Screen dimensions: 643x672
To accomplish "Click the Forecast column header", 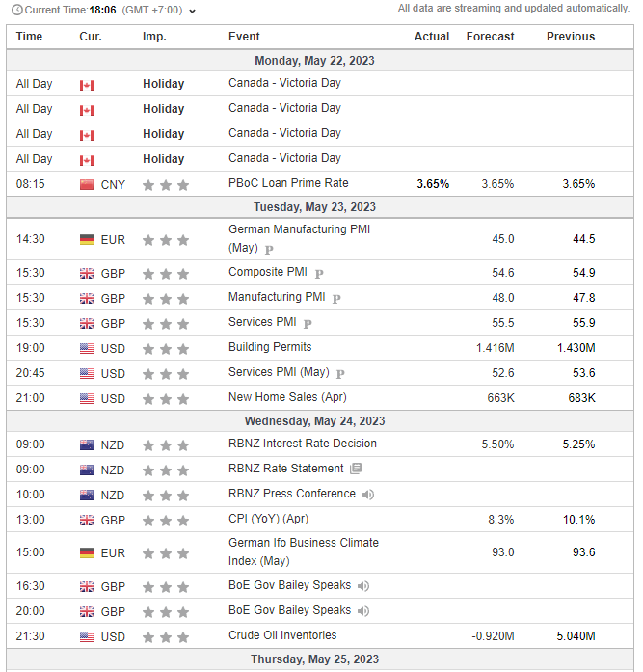I will pyautogui.click(x=490, y=37).
